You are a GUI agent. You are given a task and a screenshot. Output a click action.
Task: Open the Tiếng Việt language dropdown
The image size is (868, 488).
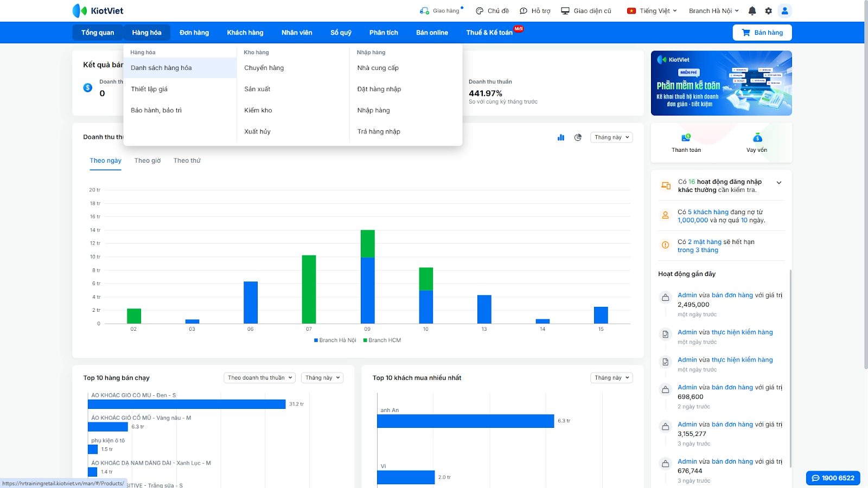tap(652, 11)
